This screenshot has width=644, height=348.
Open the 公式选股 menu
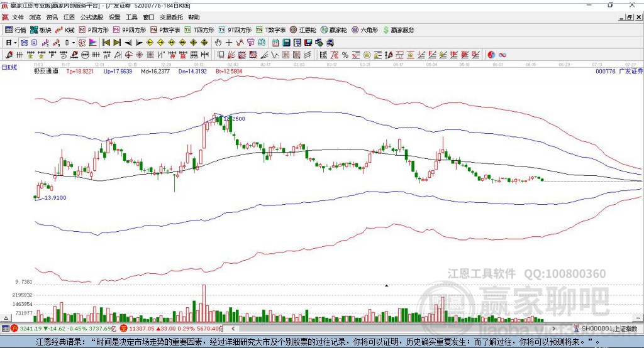click(x=92, y=17)
